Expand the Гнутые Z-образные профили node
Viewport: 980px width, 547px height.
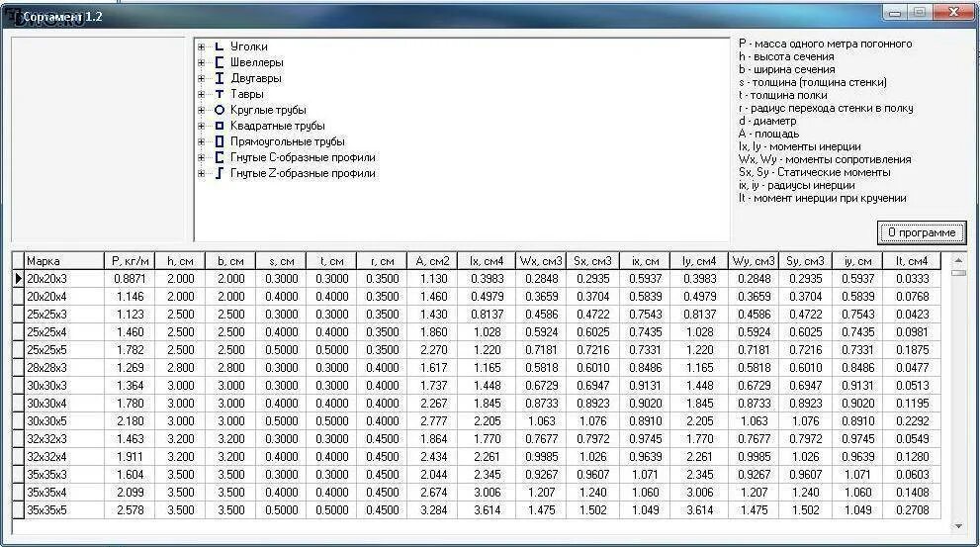click(202, 174)
